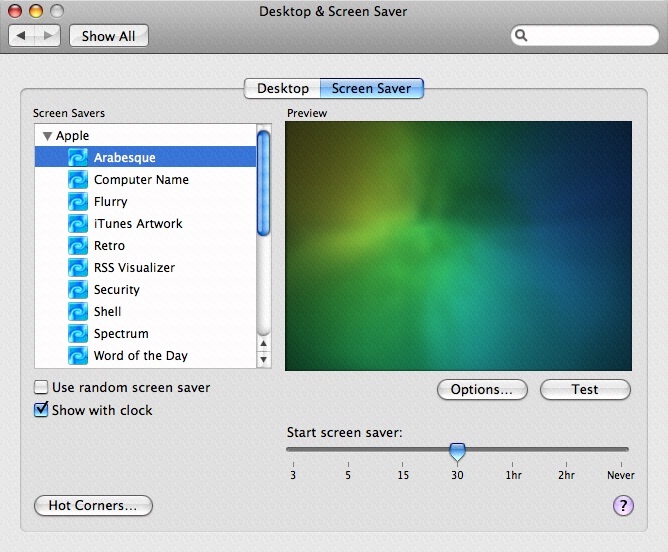This screenshot has width=668, height=552.
Task: Select the Screen Saver tab
Action: tap(371, 88)
